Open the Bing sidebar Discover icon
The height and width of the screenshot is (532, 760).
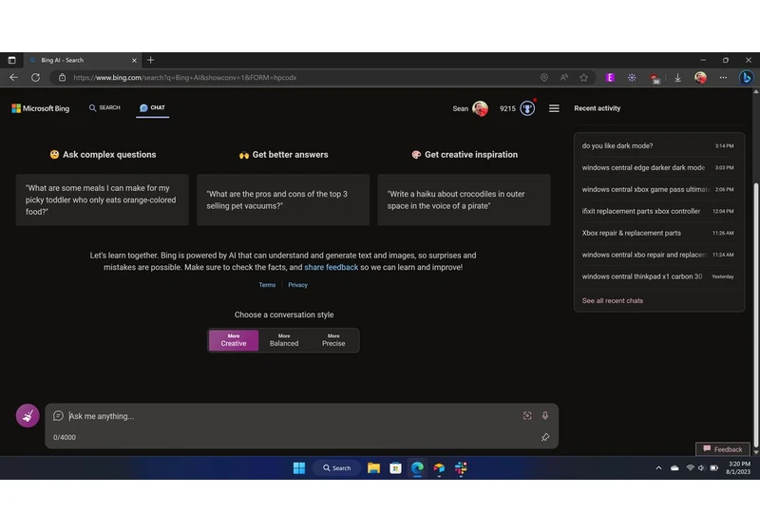click(747, 78)
